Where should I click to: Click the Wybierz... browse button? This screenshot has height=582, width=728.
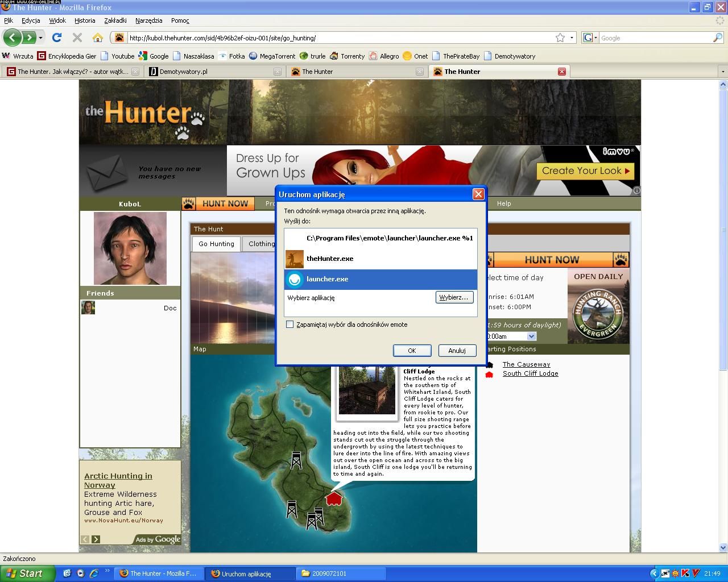(x=454, y=297)
